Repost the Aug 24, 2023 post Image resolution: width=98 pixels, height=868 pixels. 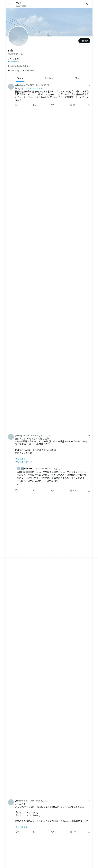tap(35, 490)
